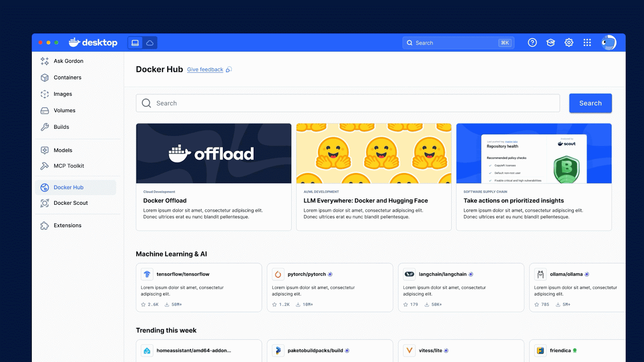Open the homeassistant/amd64-addon repository name

pos(194,351)
